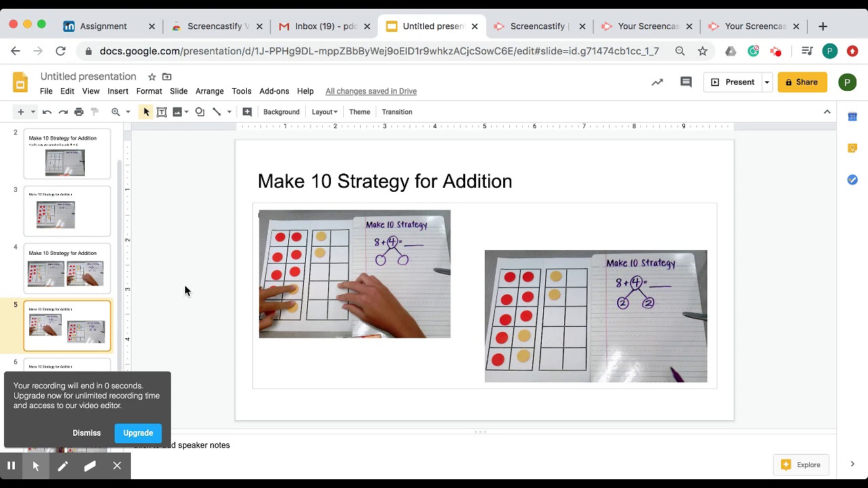The height and width of the screenshot is (488, 868).
Task: Click the Move to folder icon
Action: [167, 77]
